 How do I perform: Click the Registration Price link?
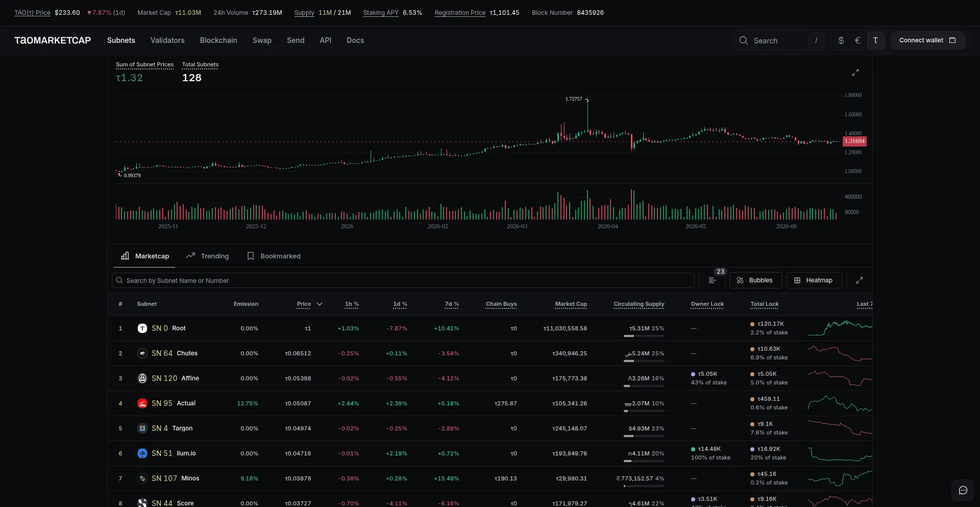460,13
